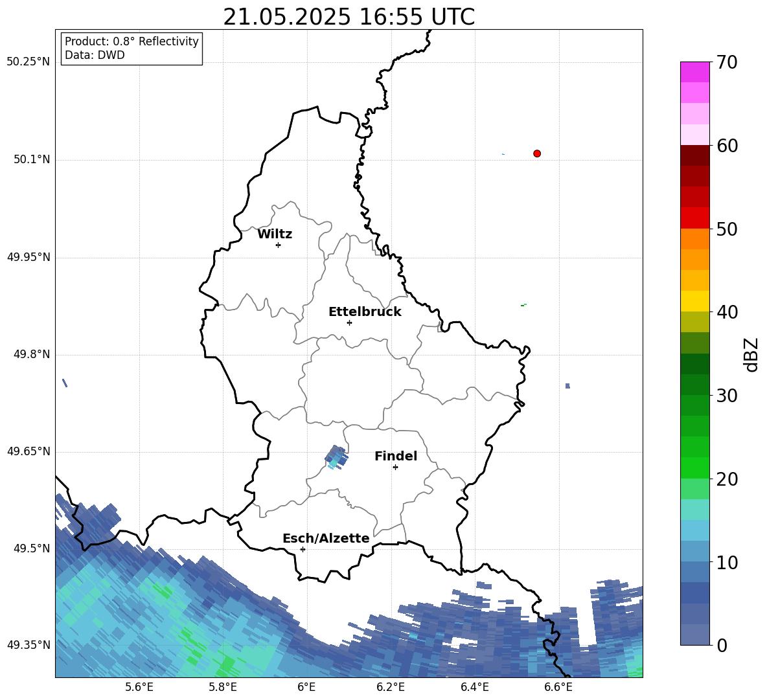
Task: Click the yellow 40 dBZ colorbar segment
Action: click(694, 301)
